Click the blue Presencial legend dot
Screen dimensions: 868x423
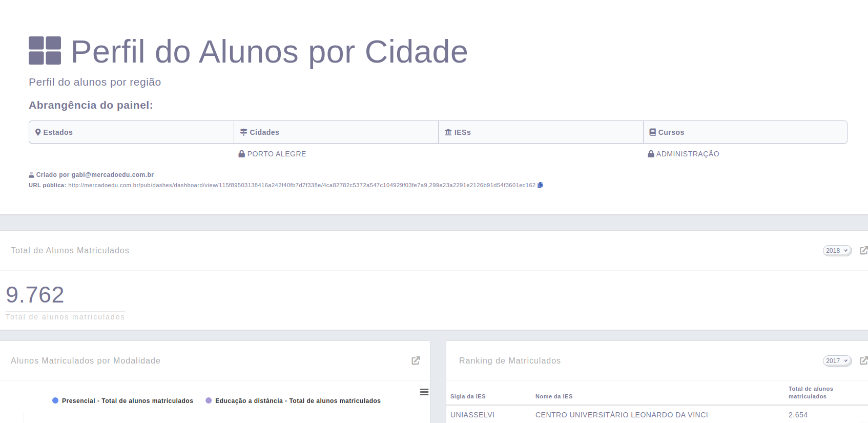click(55, 400)
